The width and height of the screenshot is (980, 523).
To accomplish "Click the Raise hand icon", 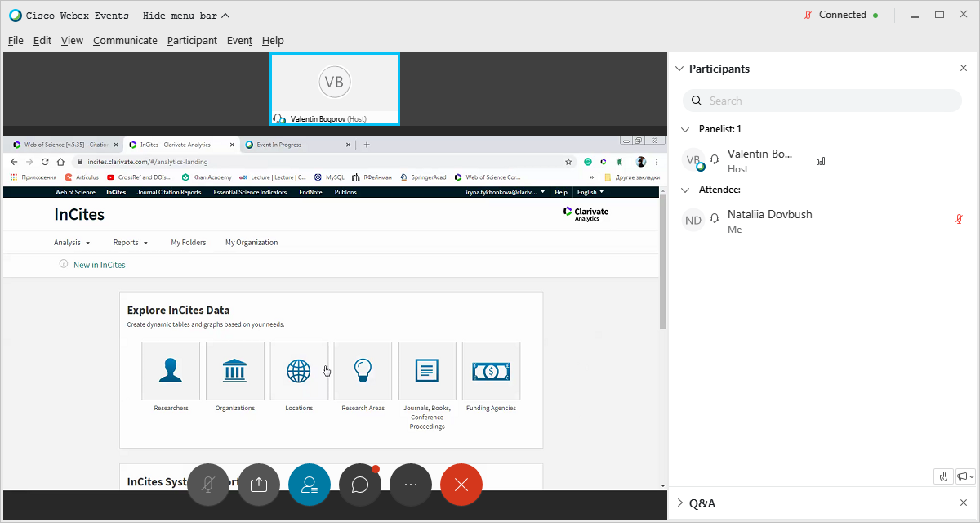I will (943, 476).
